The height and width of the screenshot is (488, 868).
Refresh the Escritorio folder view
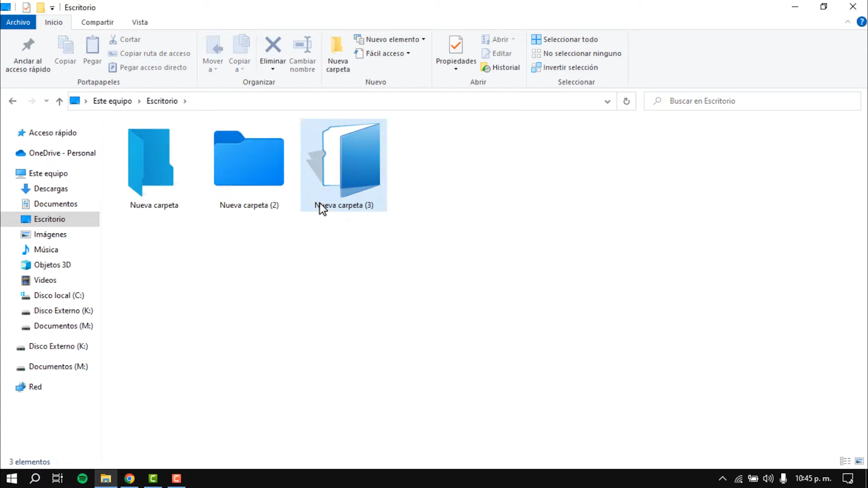[x=626, y=101]
